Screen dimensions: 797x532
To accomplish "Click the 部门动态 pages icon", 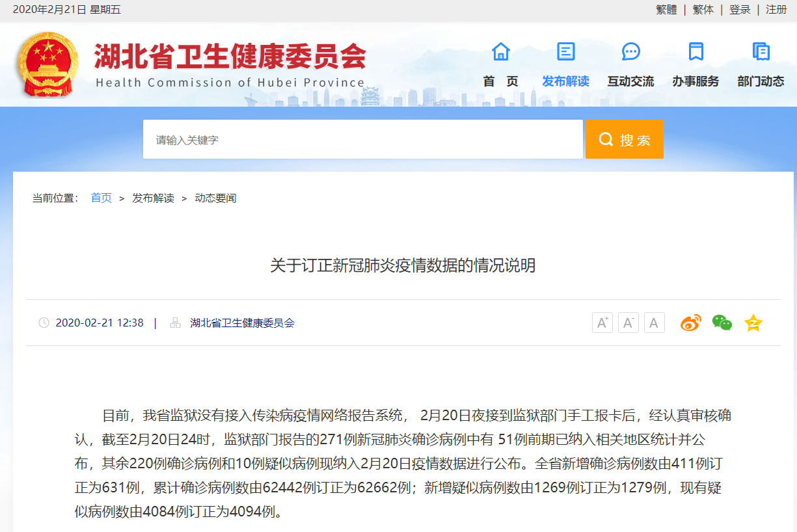I will [761, 51].
